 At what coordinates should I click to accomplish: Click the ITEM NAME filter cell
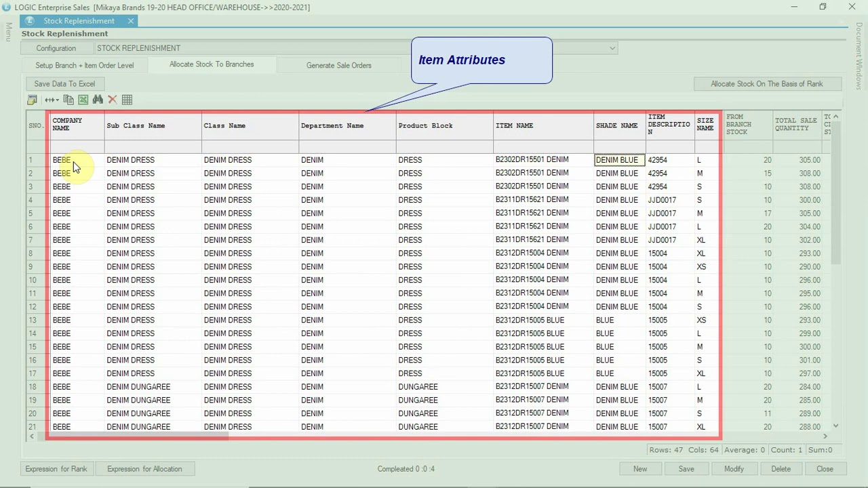543,147
